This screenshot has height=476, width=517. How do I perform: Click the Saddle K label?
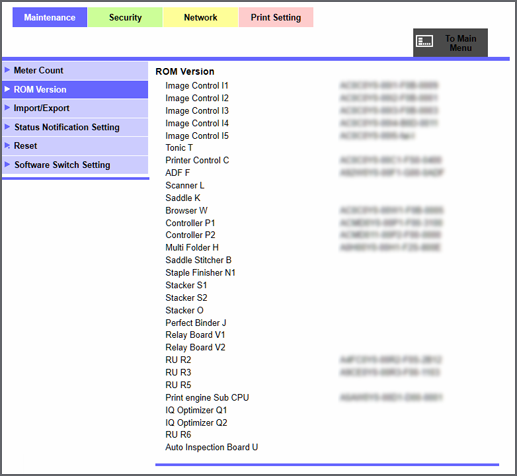pyautogui.click(x=183, y=198)
